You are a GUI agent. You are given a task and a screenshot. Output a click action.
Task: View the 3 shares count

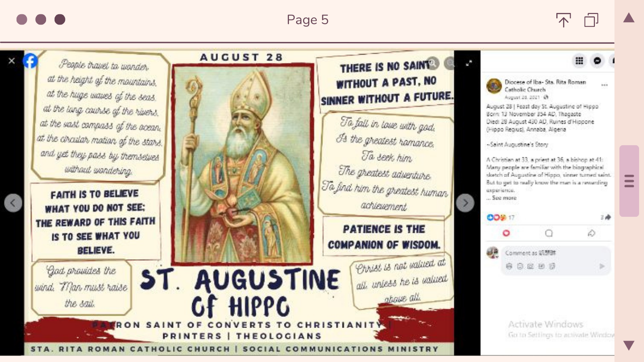pos(606,218)
